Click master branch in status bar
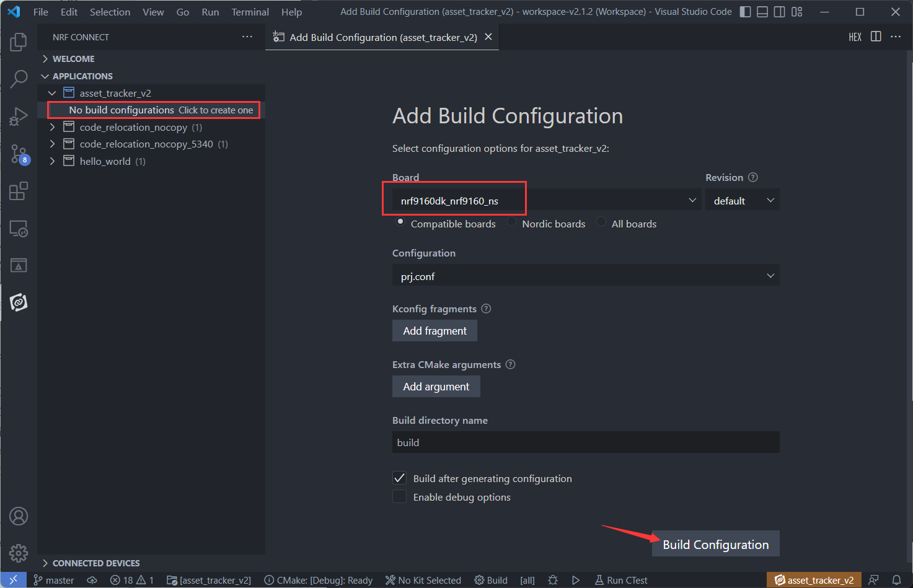The width and height of the screenshot is (913, 588). 53,580
